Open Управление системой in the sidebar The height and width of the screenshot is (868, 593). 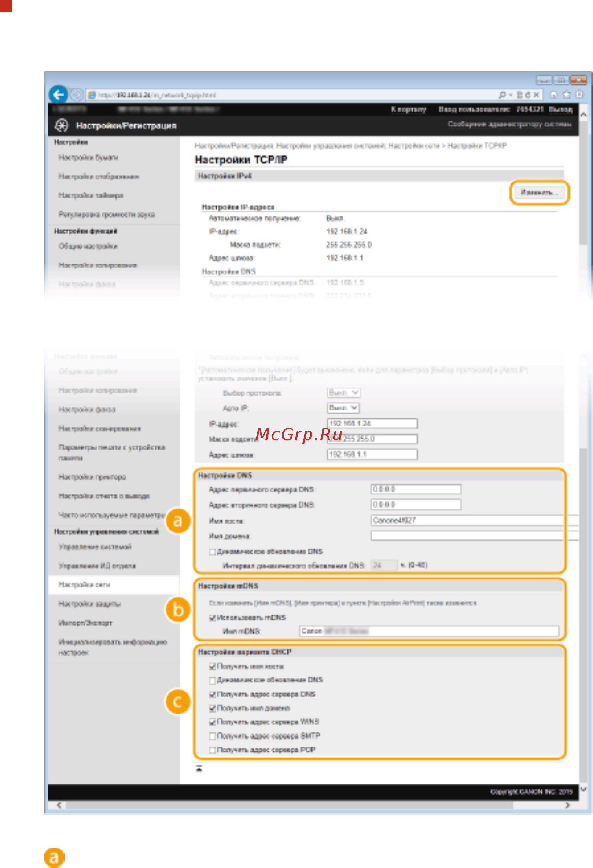point(95,547)
